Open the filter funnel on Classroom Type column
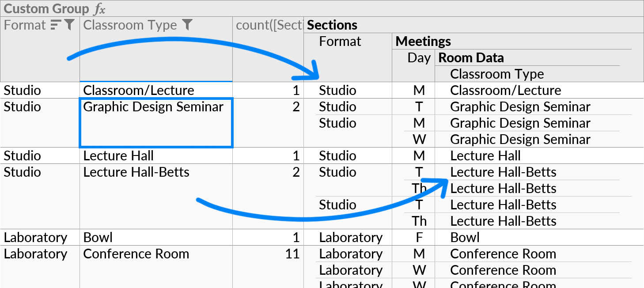644x288 pixels. [187, 25]
